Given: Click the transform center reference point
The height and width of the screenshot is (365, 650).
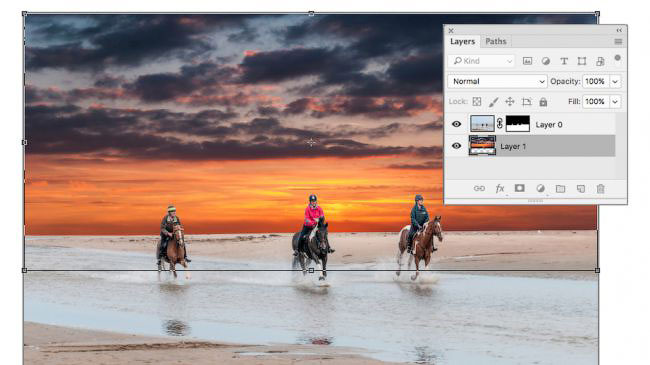Looking at the screenshot, I should tap(311, 142).
